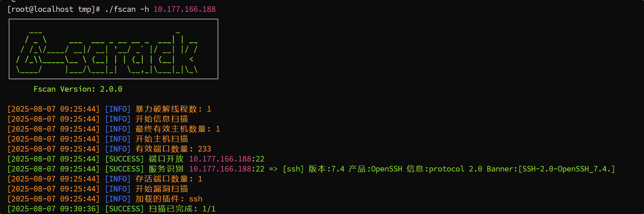644x214 pixels.
Task: Click the 开始漏洞扫描 log message
Action: (x=162, y=189)
